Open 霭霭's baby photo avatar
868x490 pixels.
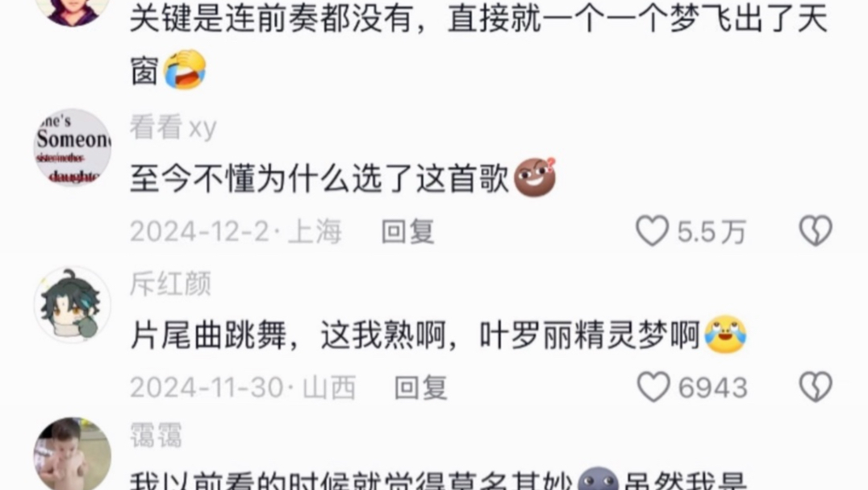coord(73,455)
